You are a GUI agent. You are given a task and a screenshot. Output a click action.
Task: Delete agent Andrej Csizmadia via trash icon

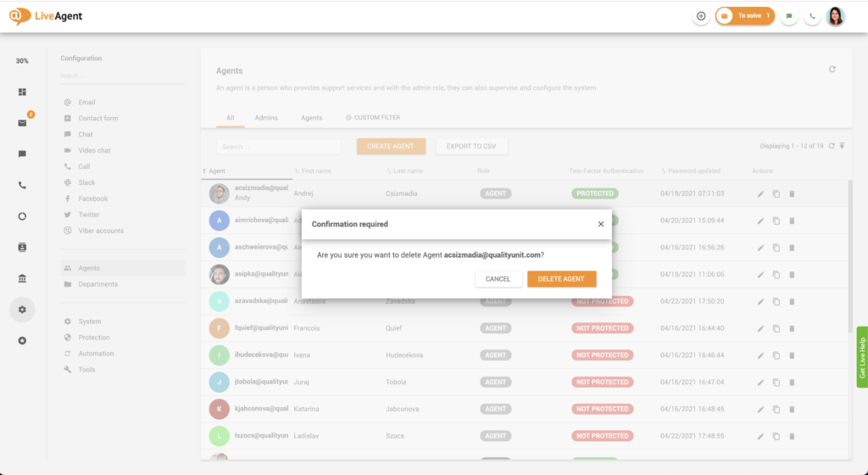pos(792,193)
